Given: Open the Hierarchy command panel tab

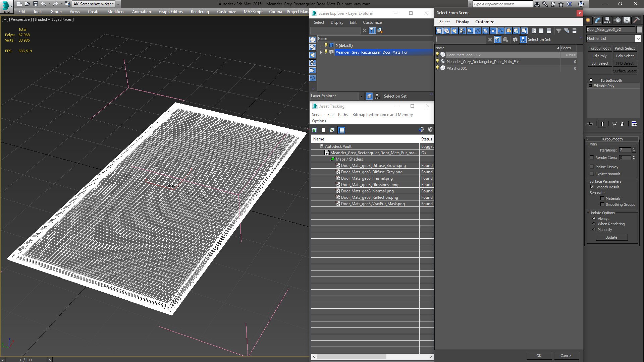Looking at the screenshot, I should (x=607, y=20).
